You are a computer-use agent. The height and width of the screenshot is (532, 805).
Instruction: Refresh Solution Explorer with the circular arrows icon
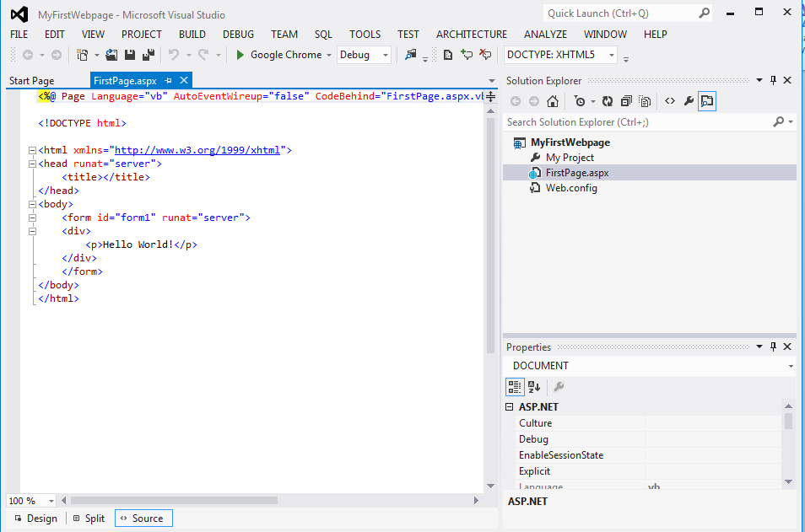608,101
